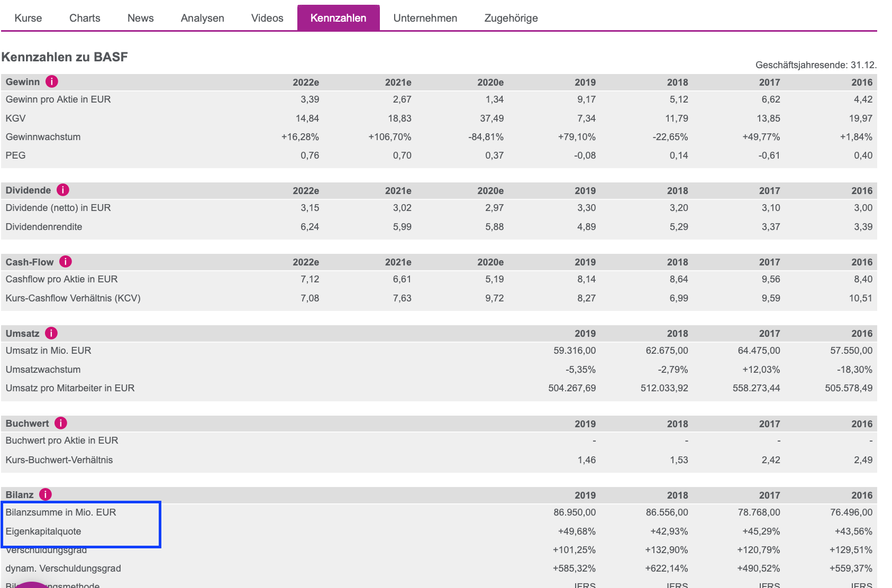The image size is (892, 588).
Task: Select the Bilanzsumme in Mio. EUR label
Action: [x=61, y=512]
